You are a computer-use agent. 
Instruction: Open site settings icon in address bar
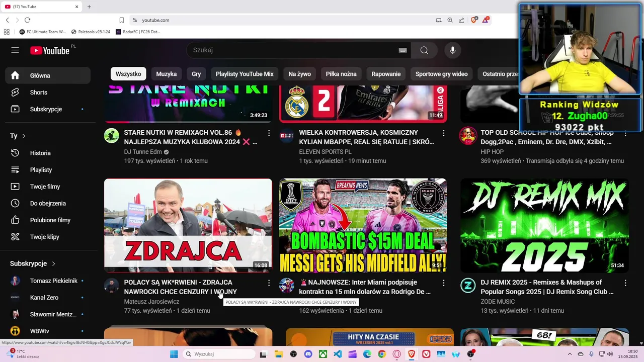134,20
